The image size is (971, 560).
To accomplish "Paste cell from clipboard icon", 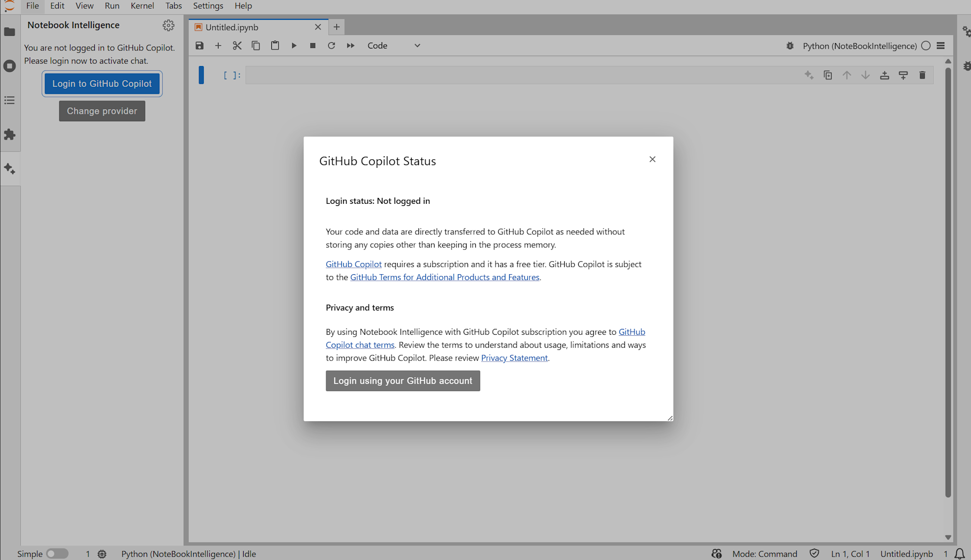I will pyautogui.click(x=275, y=46).
